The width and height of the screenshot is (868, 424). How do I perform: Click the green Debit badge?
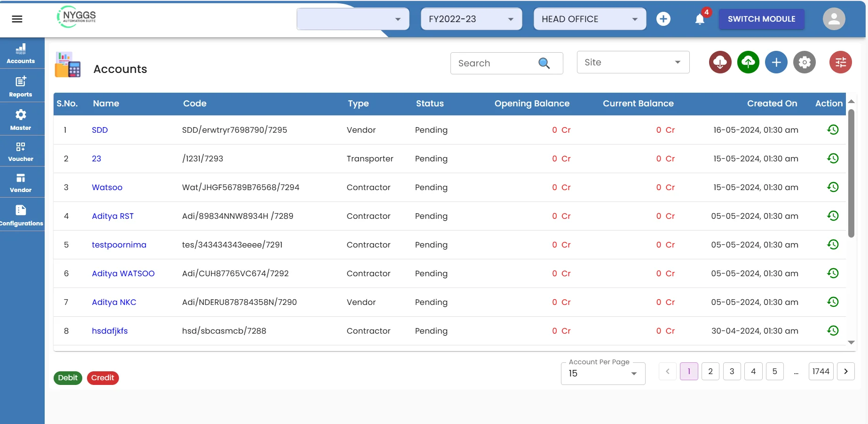tap(68, 378)
